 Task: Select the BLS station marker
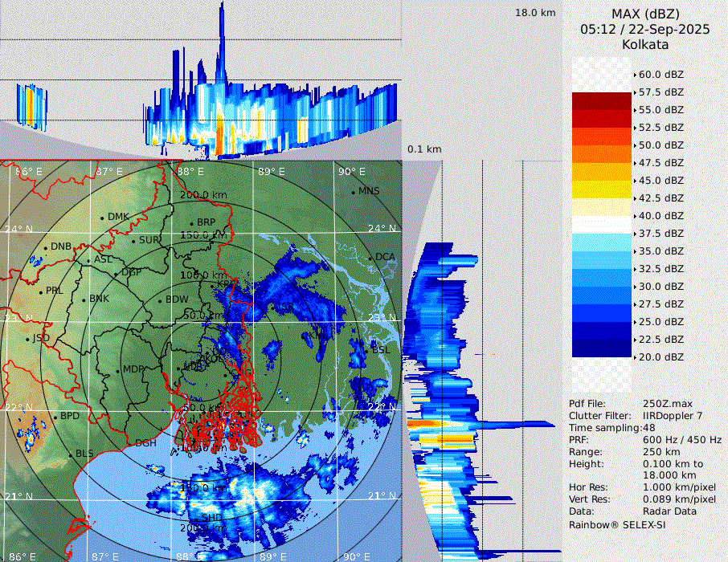tap(71, 455)
